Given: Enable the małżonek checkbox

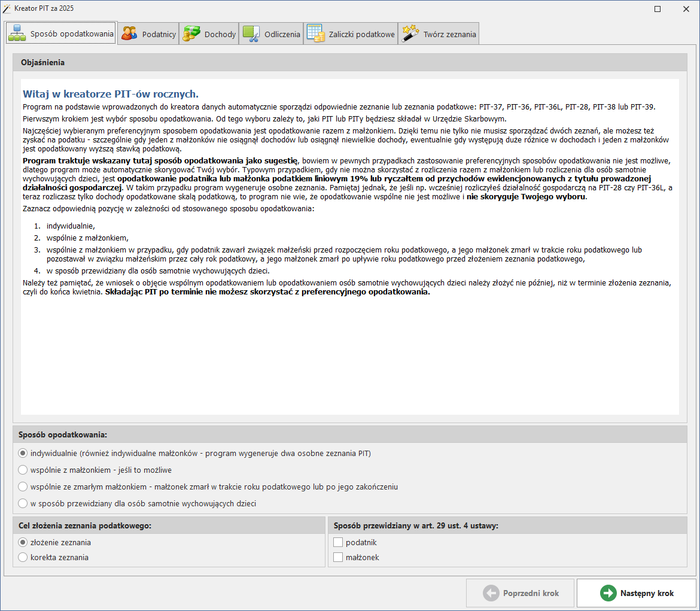Looking at the screenshot, I should pos(338,557).
